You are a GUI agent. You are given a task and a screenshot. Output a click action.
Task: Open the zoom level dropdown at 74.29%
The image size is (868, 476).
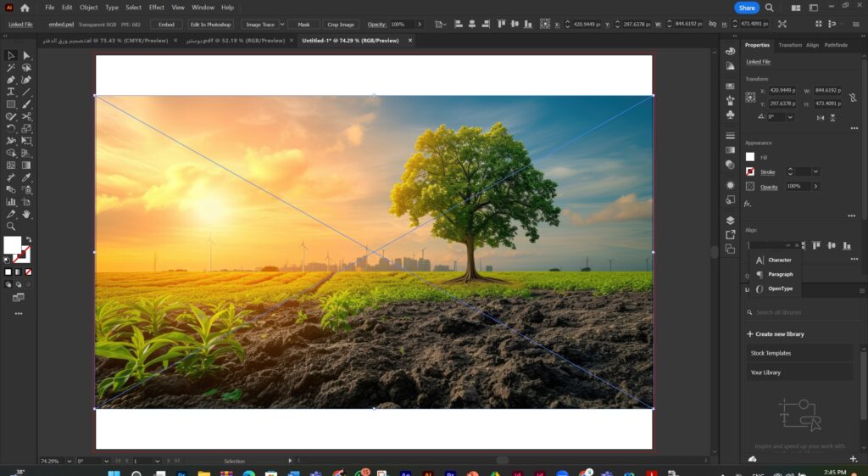click(x=70, y=461)
